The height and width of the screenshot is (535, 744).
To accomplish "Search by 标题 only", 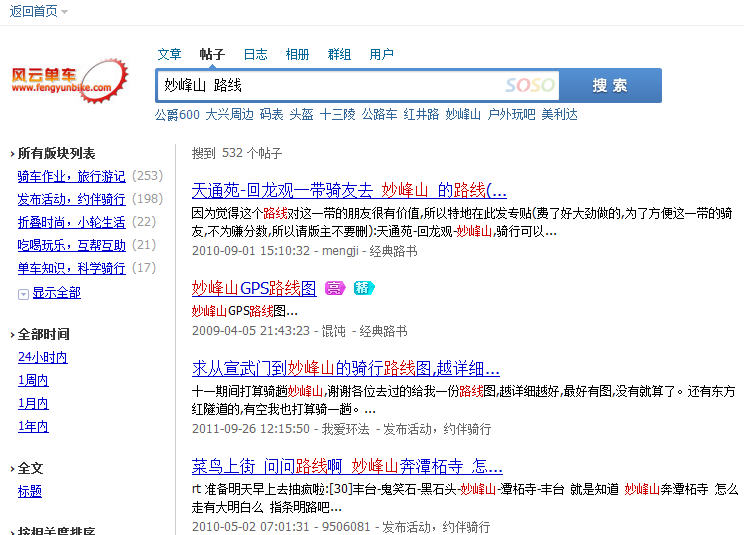I will click(x=30, y=491).
